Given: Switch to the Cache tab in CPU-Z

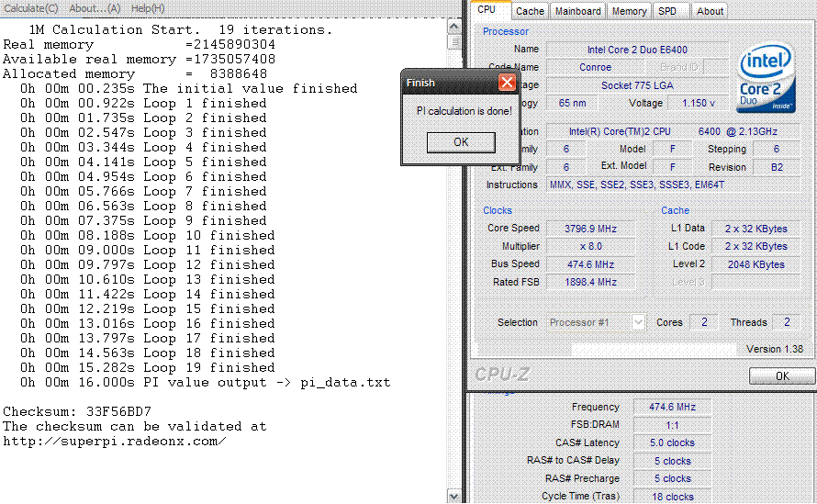Looking at the screenshot, I should [x=530, y=11].
